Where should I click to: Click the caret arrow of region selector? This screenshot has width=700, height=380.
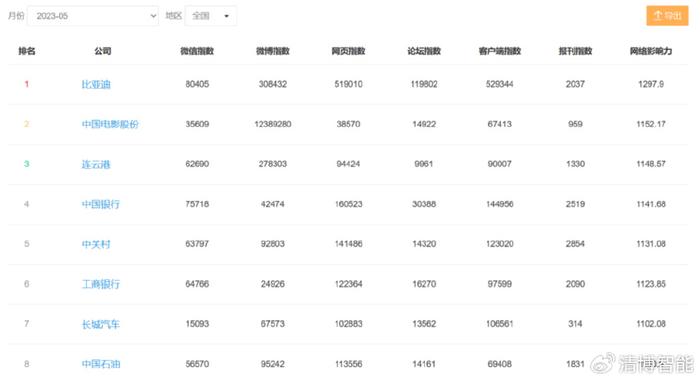tap(226, 16)
